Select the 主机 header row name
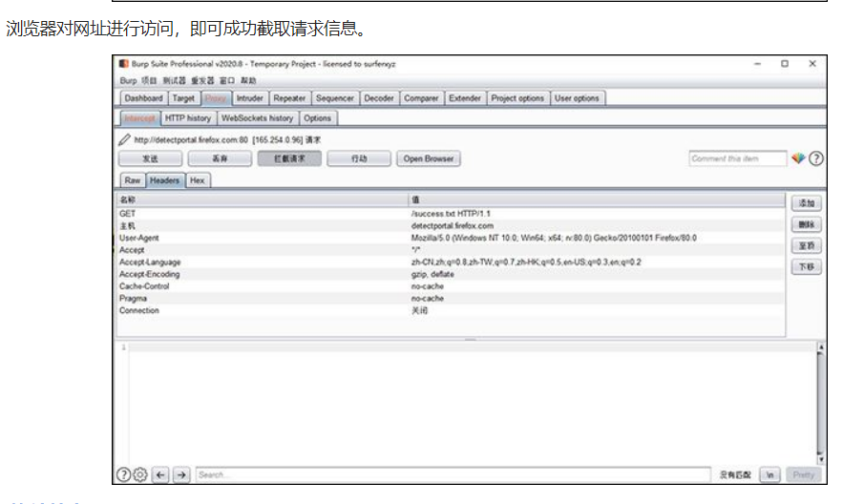 127,225
